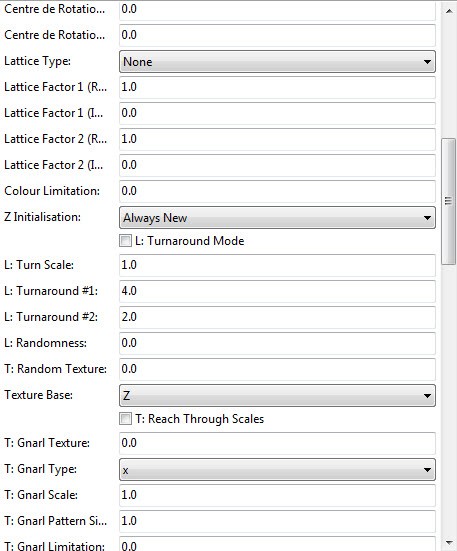Click the vertical scrollbar thumb
Screen dimensions: 457x551
pos(449,202)
